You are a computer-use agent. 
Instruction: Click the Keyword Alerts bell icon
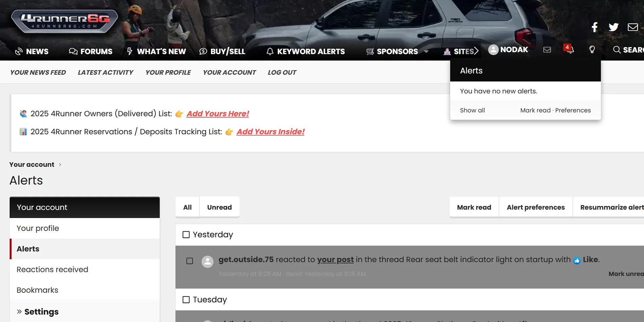pyautogui.click(x=269, y=51)
